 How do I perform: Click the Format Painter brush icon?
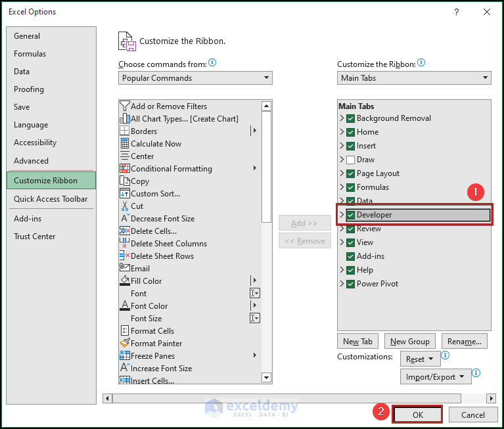125,343
